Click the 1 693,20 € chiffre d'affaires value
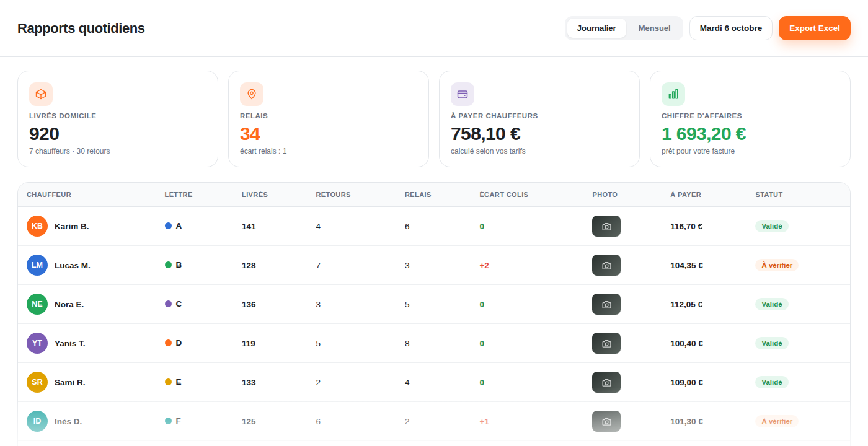Viewport: 868px width, 446px height. pos(704,134)
